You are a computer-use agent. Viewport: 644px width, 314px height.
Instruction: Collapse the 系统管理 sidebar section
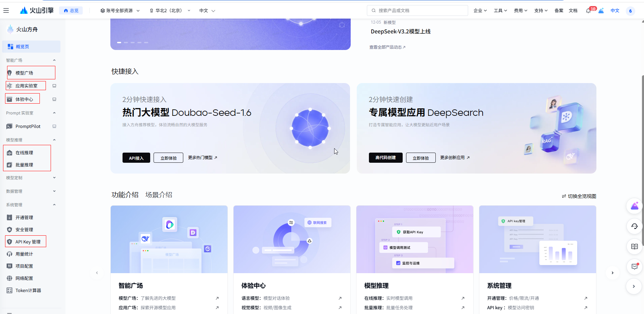click(54, 205)
